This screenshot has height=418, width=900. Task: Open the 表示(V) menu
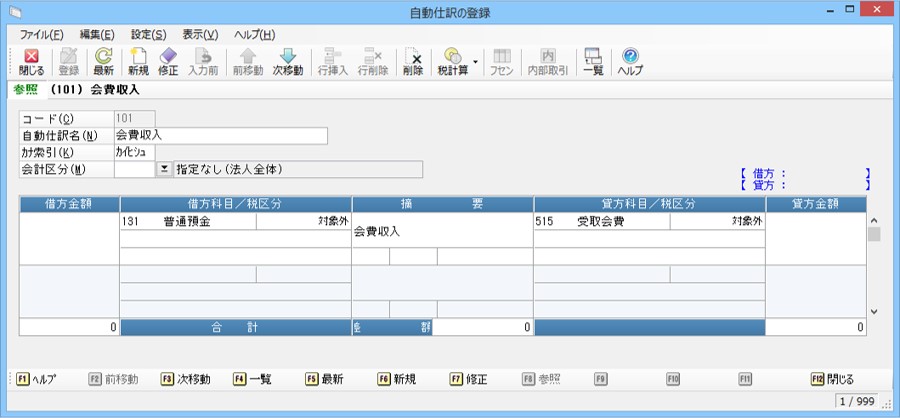tap(200, 34)
